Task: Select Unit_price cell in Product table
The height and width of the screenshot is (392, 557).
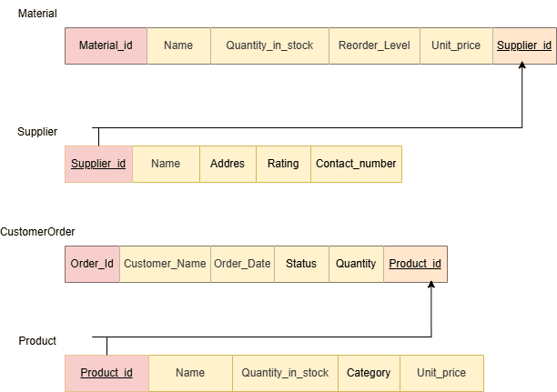Action: click(x=441, y=373)
